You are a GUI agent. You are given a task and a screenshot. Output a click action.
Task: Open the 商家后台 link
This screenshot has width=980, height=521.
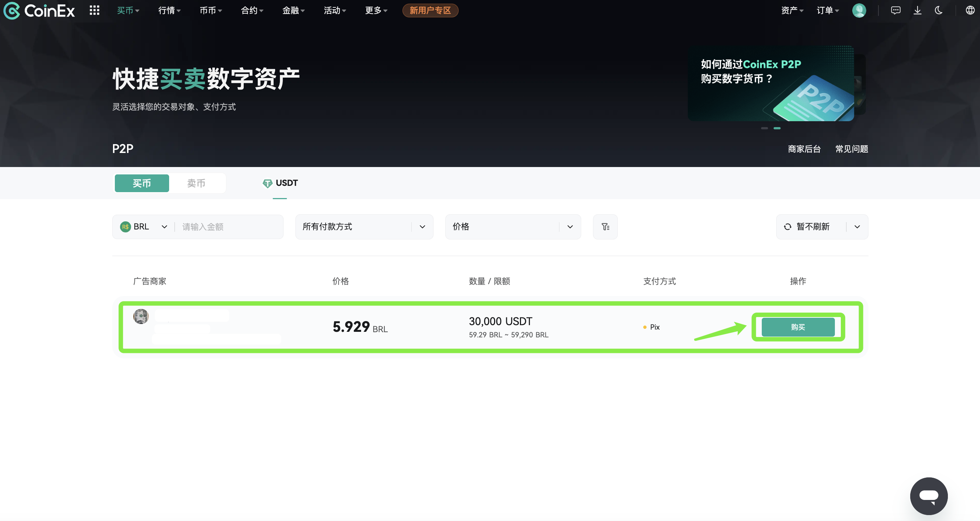804,149
